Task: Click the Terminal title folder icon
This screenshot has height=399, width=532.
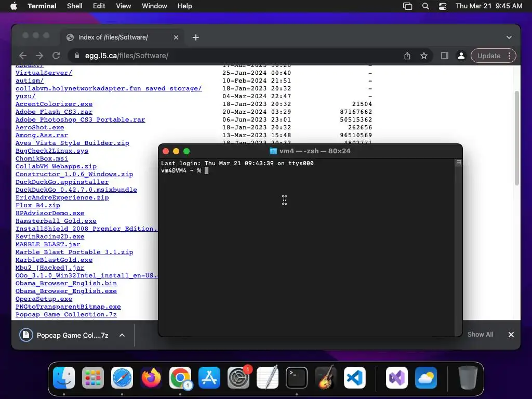Action: pyautogui.click(x=273, y=151)
